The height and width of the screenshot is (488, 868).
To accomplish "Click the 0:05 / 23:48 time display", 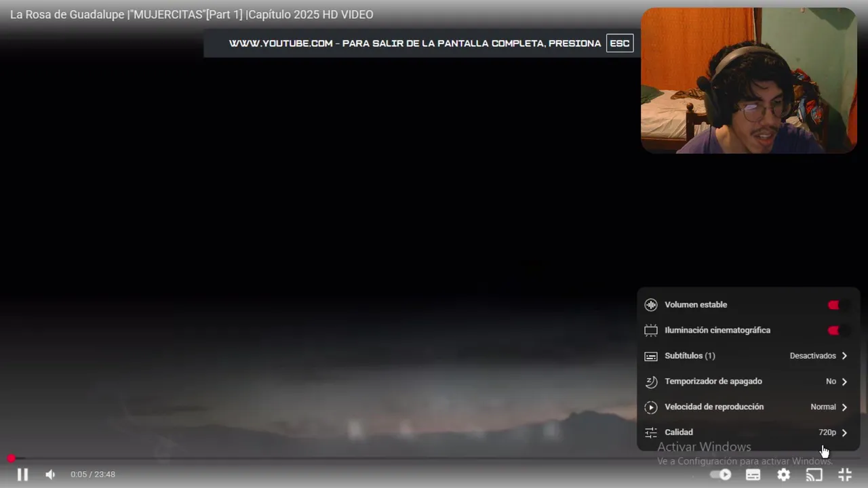I will pyautogui.click(x=93, y=474).
